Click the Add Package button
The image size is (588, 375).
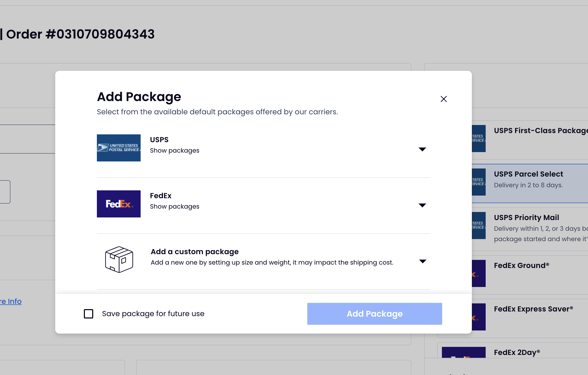point(374,314)
